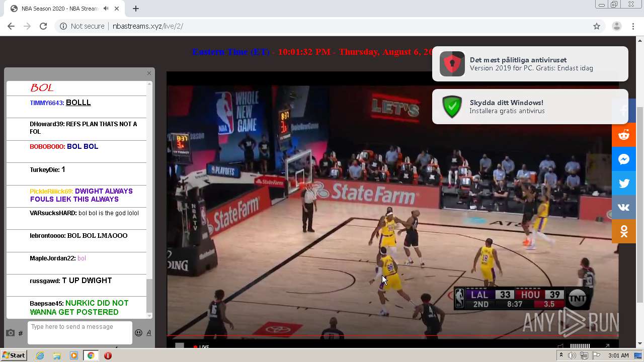Click the username VARsucksHARD
Image resolution: width=644 pixels, height=362 pixels.
53,213
